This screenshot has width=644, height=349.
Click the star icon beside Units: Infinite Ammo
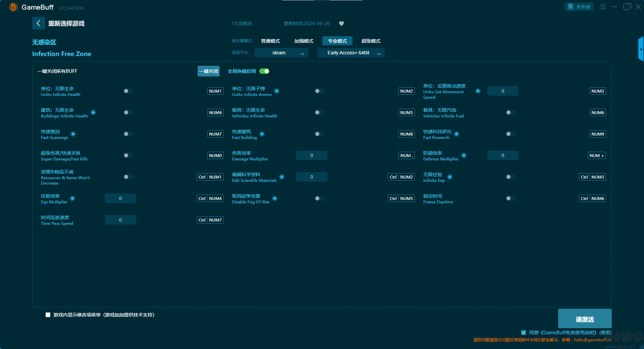(277, 91)
